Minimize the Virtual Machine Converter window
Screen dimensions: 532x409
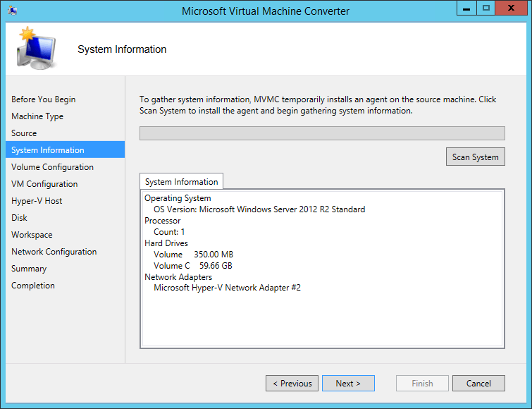click(466, 8)
